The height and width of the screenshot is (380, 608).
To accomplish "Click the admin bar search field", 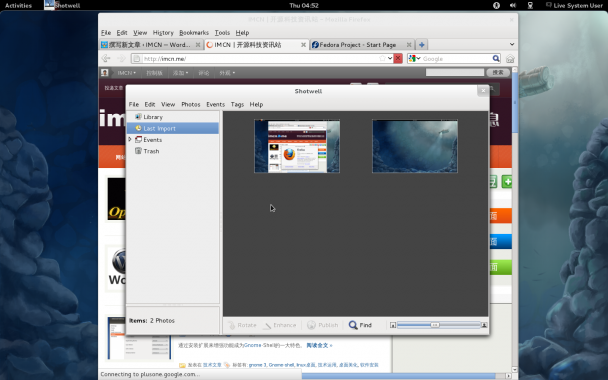I will (x=455, y=72).
